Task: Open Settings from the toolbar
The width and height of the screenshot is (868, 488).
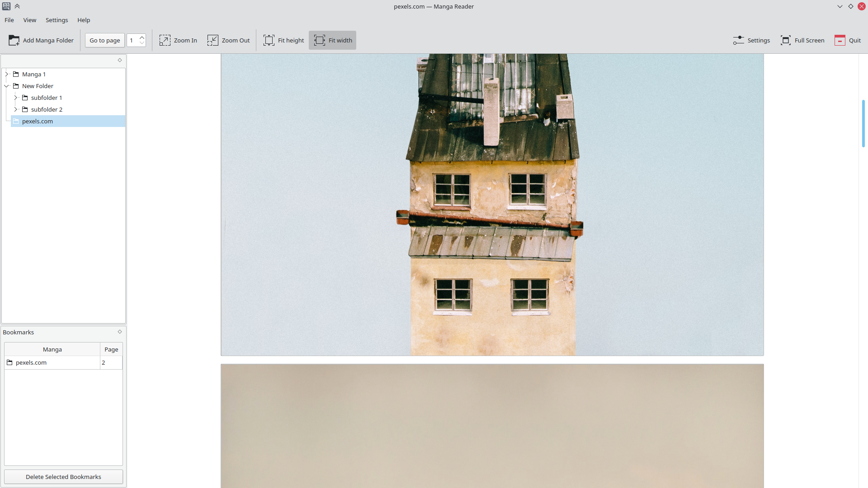Action: [751, 40]
